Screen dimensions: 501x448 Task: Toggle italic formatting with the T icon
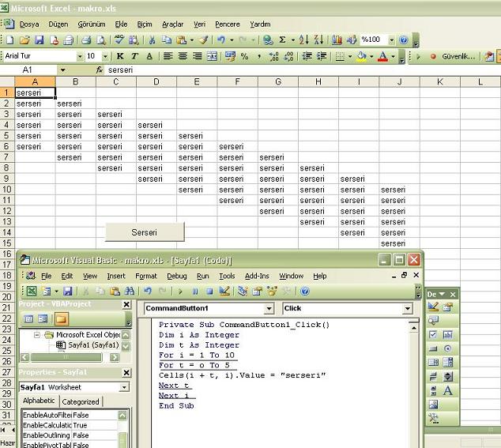pyautogui.click(x=134, y=56)
